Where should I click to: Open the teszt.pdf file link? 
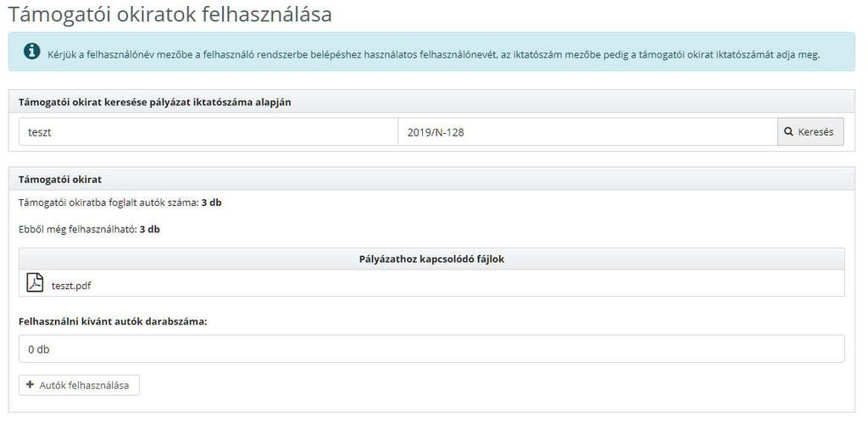coord(71,286)
